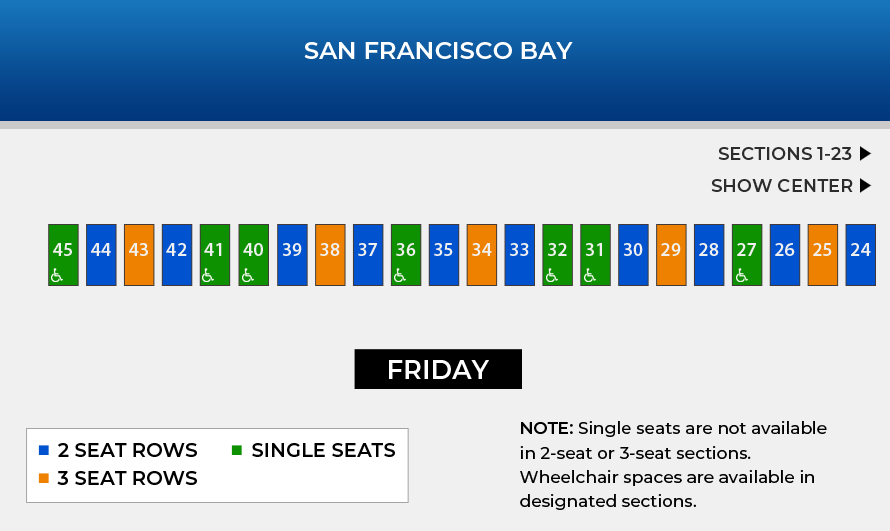The image size is (890, 531).
Task: Select blue section 44
Action: pos(101,255)
